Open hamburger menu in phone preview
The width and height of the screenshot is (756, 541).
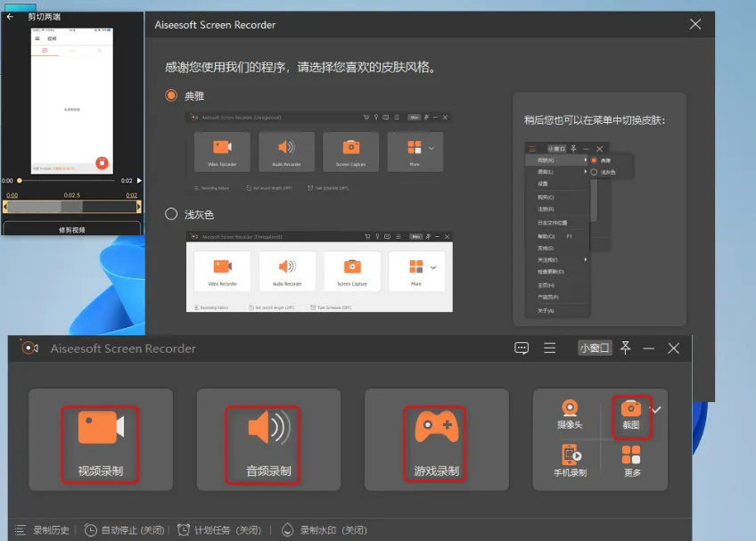coord(37,38)
